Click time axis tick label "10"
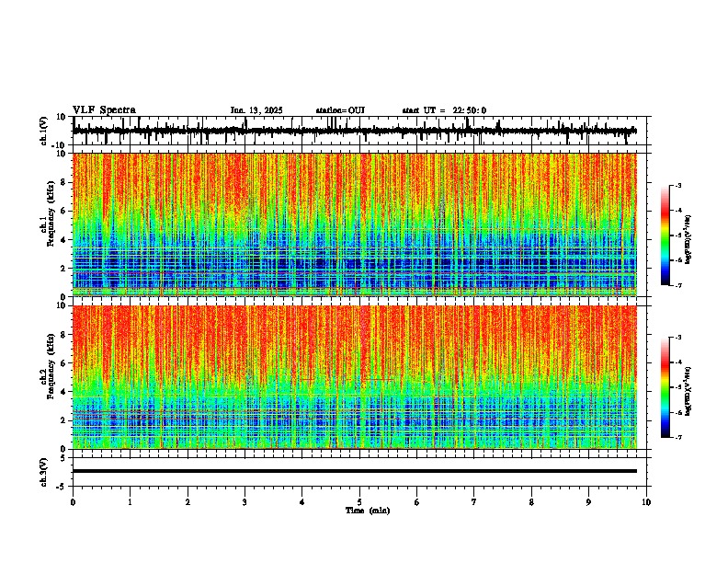 (646, 502)
